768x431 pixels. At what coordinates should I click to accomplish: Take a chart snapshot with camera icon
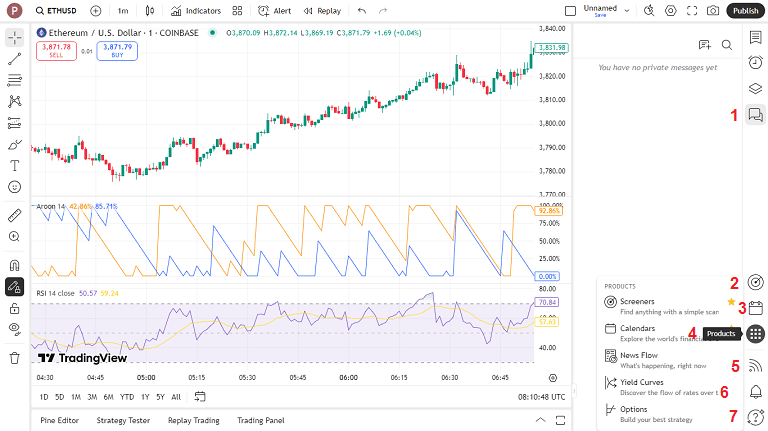click(x=713, y=11)
